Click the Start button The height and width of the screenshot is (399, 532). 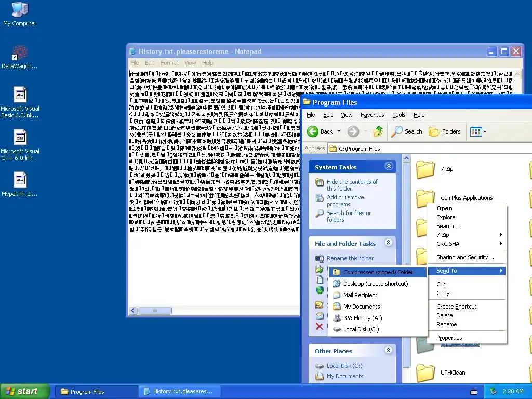click(x=25, y=392)
